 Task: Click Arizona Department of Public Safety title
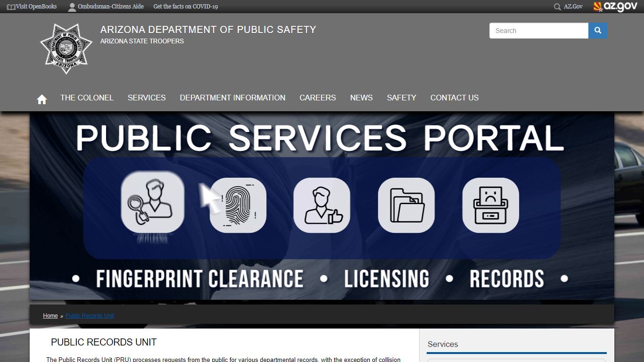(x=208, y=30)
